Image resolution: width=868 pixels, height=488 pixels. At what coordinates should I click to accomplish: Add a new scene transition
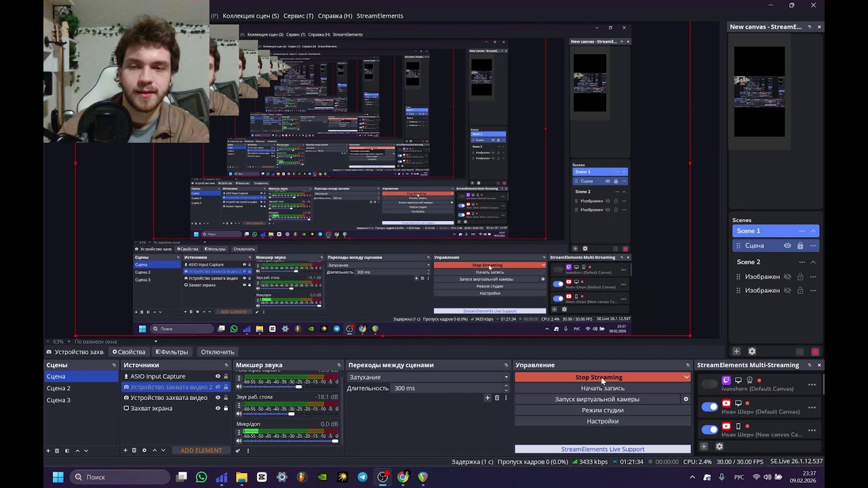coord(487,398)
